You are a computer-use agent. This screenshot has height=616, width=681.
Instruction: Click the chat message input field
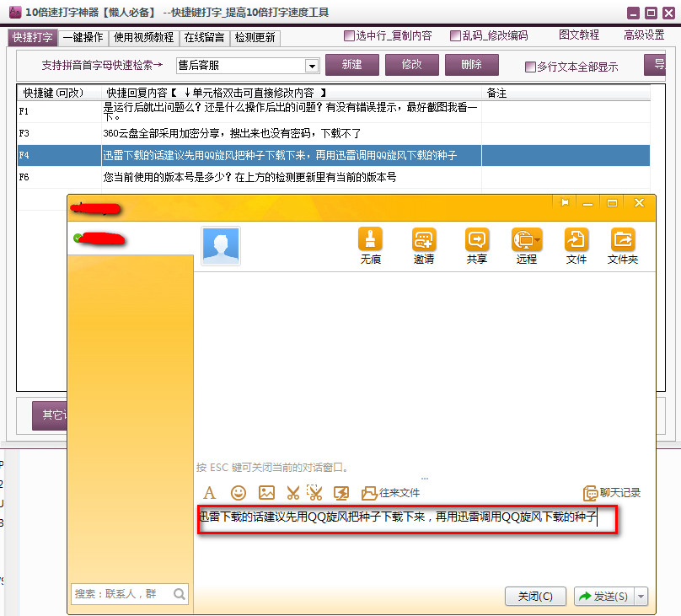[x=407, y=519]
